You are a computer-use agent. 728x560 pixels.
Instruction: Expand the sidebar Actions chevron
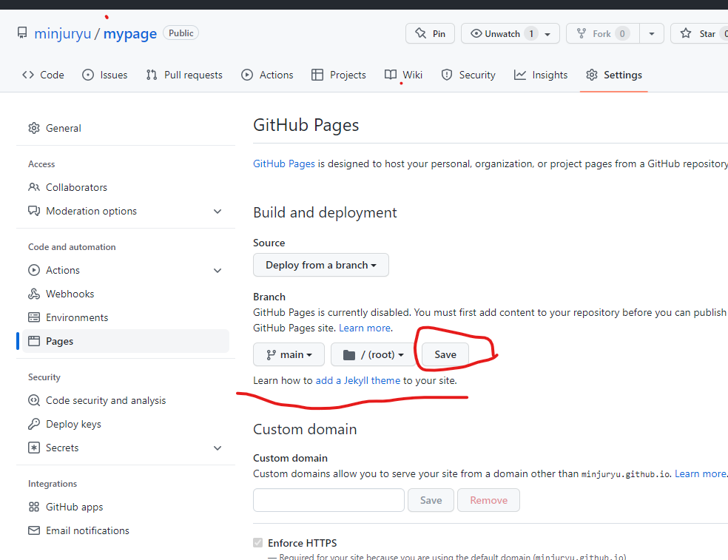pos(218,270)
